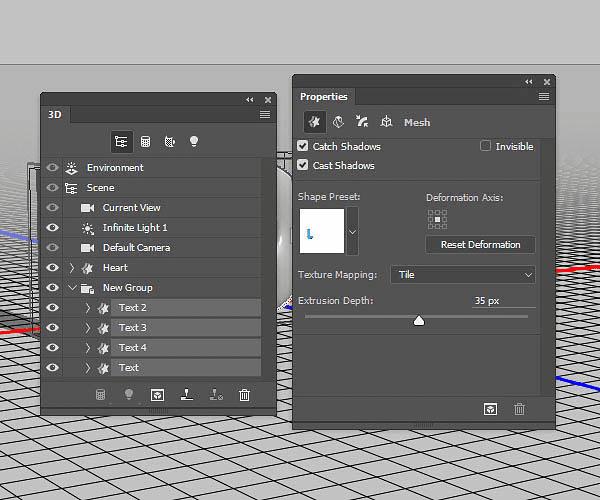Open the Deform tab in Properties
The height and width of the screenshot is (500, 600).
point(338,122)
